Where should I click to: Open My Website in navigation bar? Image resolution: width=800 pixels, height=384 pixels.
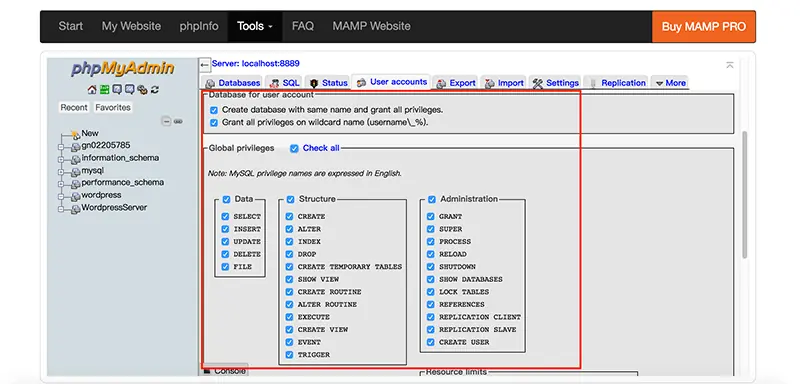pyautogui.click(x=131, y=26)
